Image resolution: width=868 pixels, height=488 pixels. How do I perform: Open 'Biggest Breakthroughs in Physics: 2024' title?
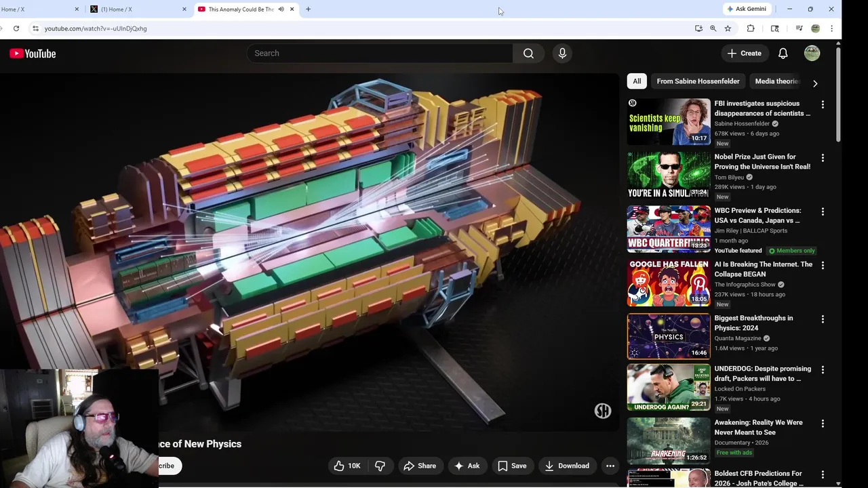pyautogui.click(x=753, y=323)
